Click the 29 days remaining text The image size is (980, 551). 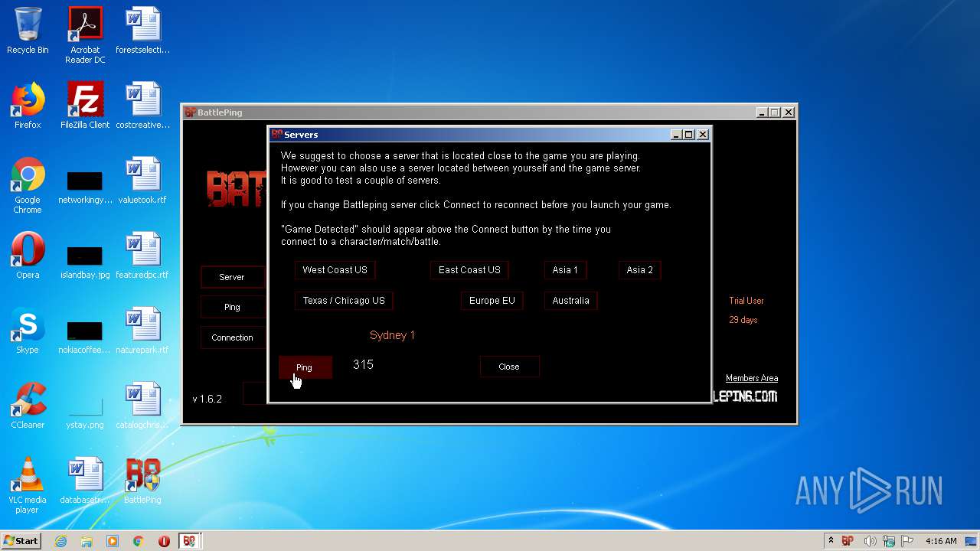coord(743,320)
